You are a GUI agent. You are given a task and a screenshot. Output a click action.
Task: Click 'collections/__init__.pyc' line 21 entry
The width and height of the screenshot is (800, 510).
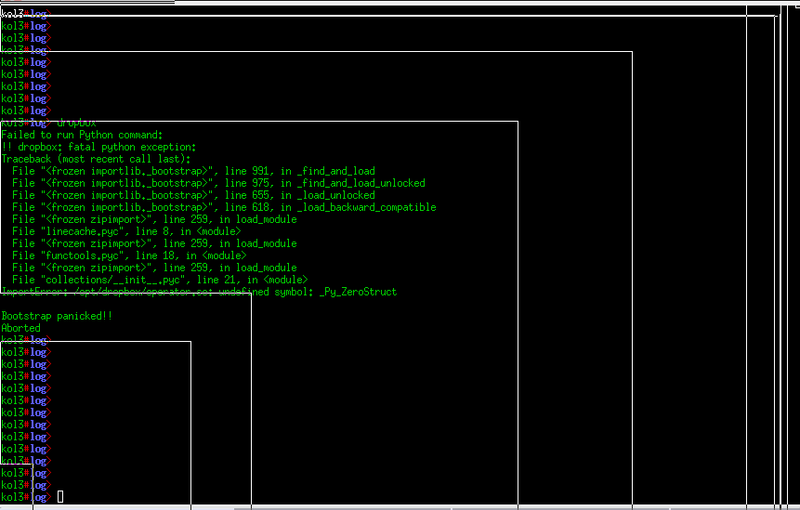pyautogui.click(x=160, y=280)
